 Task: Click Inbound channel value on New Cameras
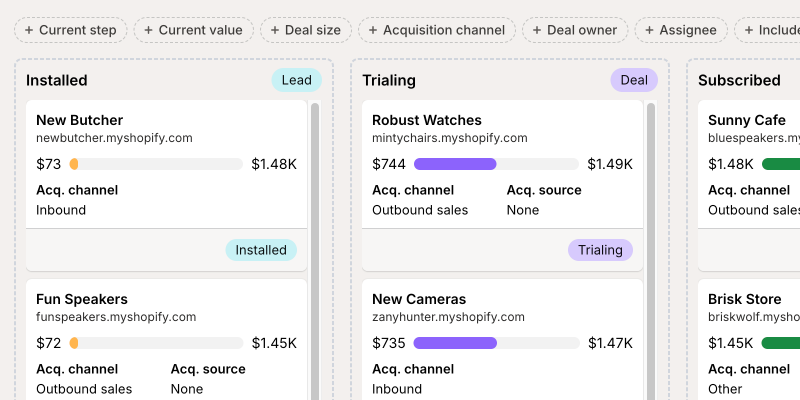397,389
